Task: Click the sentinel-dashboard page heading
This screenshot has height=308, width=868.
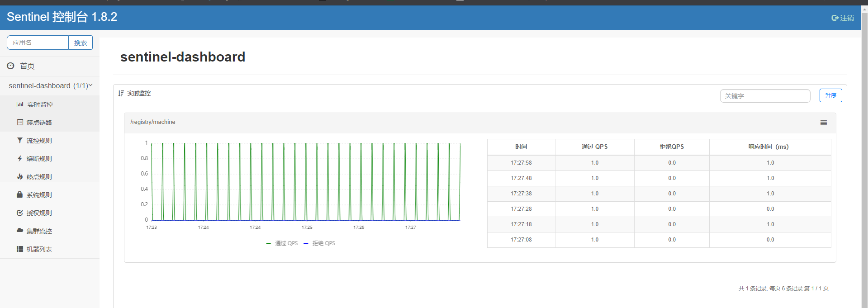Action: [x=183, y=57]
